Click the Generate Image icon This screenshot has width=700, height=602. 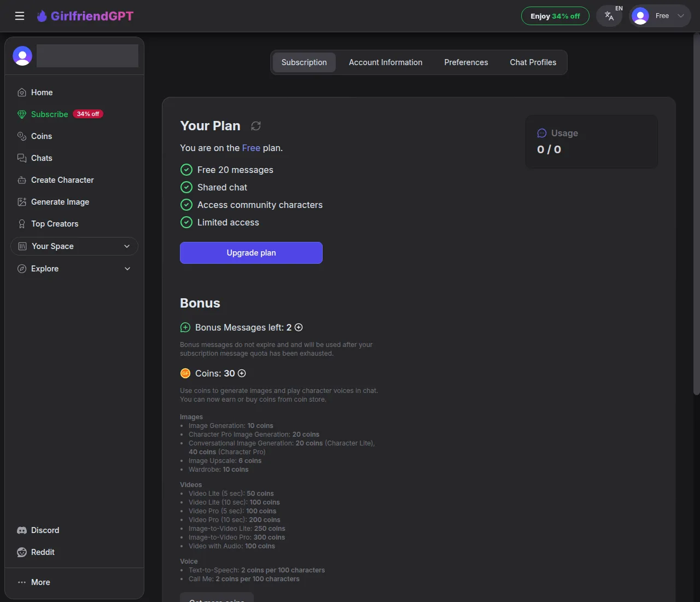click(x=22, y=202)
